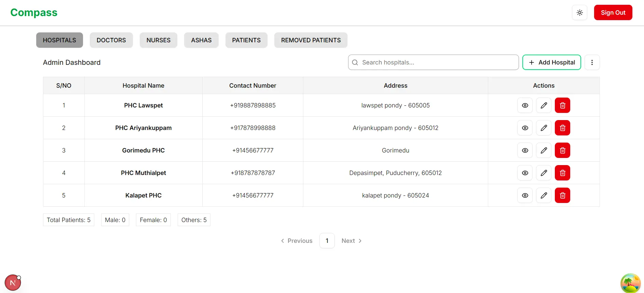The height and width of the screenshot is (293, 644).
Task: Edit the Gorimedu PHC row
Action: click(544, 150)
